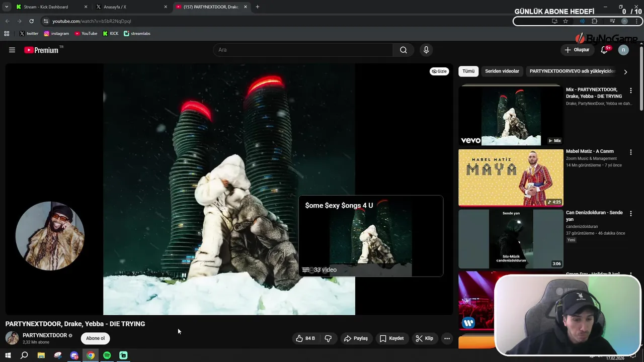Viewport: 644px width, 362px height.
Task: Open the Chrome tab search dropdown
Action: click(x=7, y=7)
